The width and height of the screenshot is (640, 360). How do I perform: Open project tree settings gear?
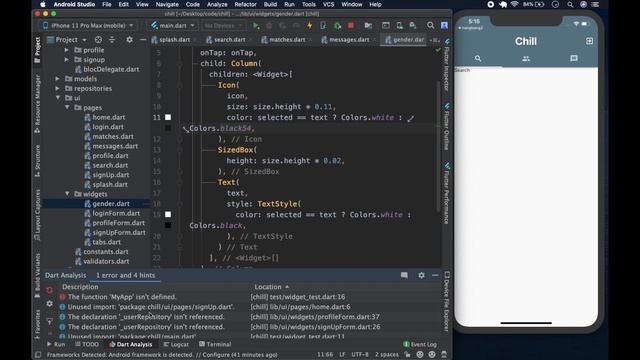pos(129,40)
